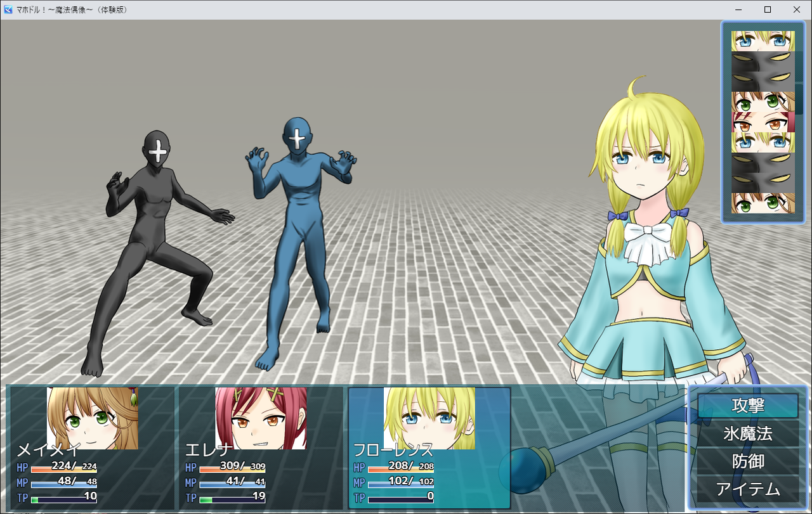Maximize the game window
Screen dimensions: 812x514
[x=768, y=10]
